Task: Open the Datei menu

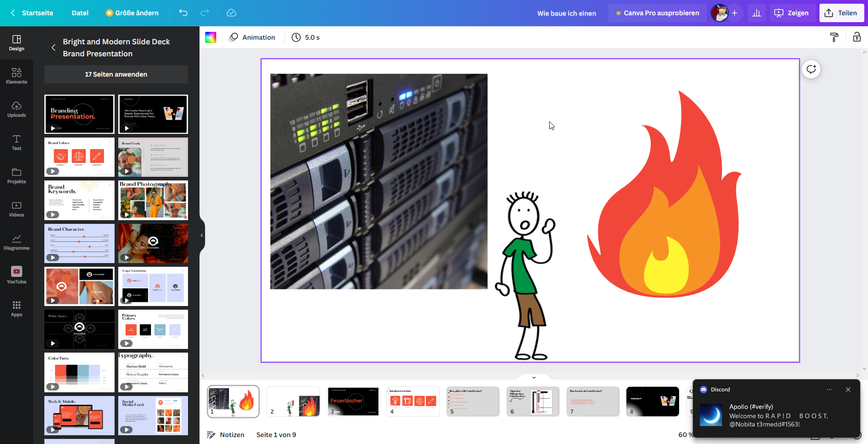Action: click(x=80, y=13)
